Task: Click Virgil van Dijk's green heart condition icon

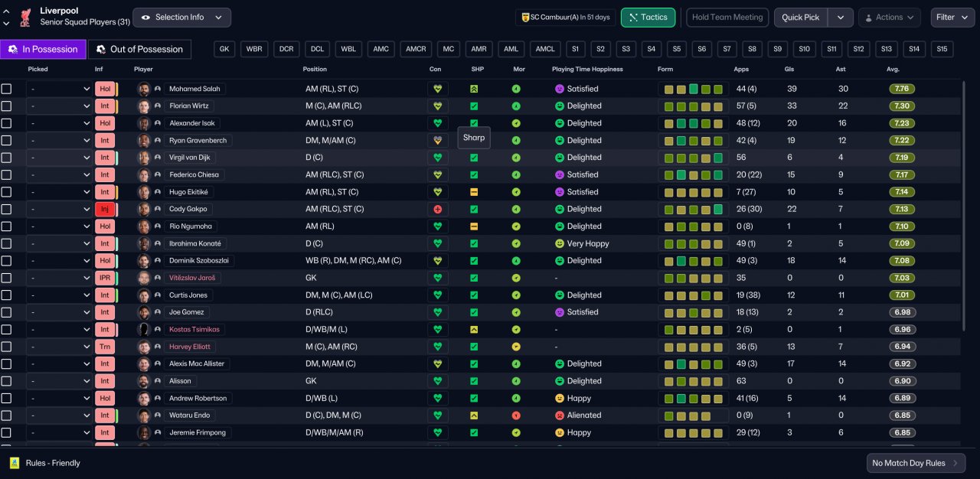Action: point(438,158)
